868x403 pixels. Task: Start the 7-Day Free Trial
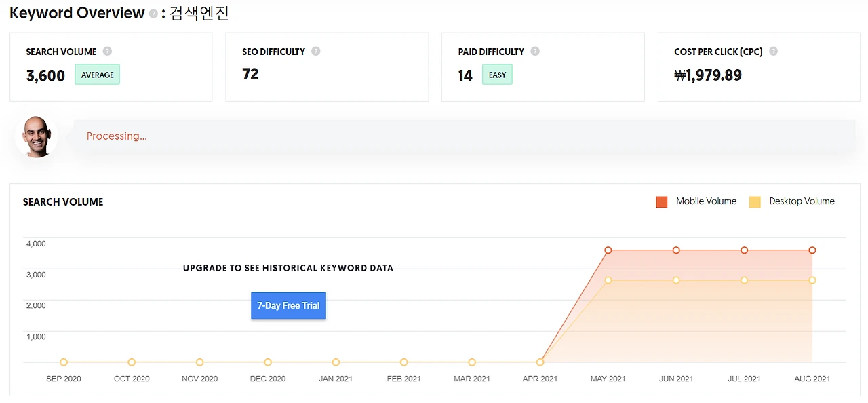point(288,306)
